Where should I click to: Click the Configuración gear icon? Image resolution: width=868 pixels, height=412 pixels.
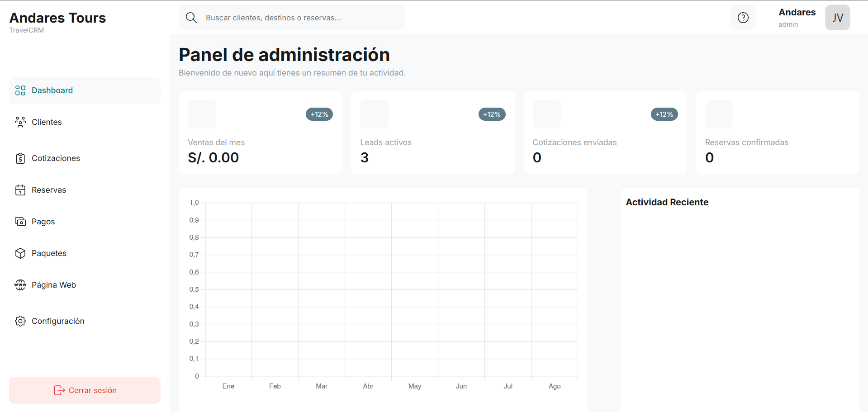20,321
